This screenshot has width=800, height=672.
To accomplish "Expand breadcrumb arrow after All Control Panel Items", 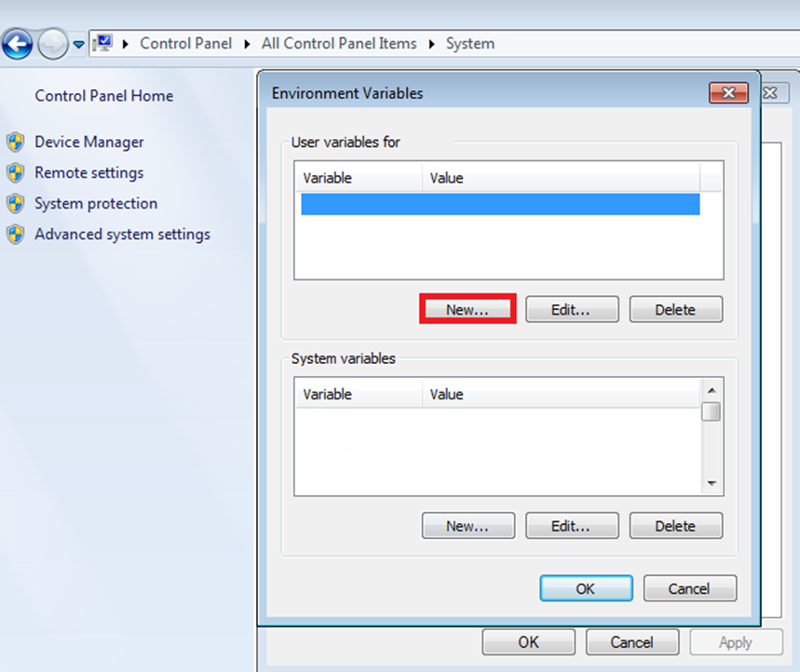I will tap(432, 44).
